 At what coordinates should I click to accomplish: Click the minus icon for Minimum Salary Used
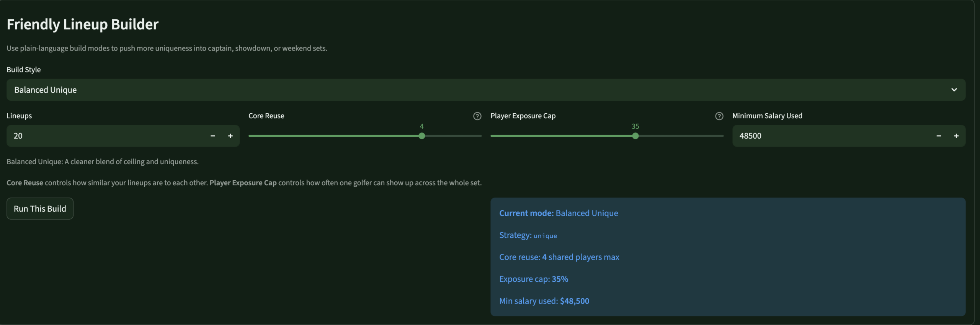click(938, 136)
